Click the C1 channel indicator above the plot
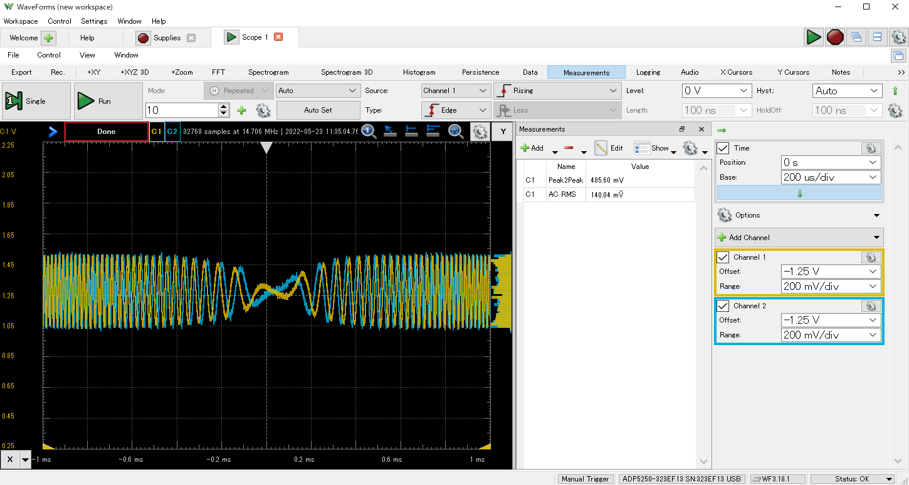909x485 pixels. pyautogui.click(x=156, y=131)
